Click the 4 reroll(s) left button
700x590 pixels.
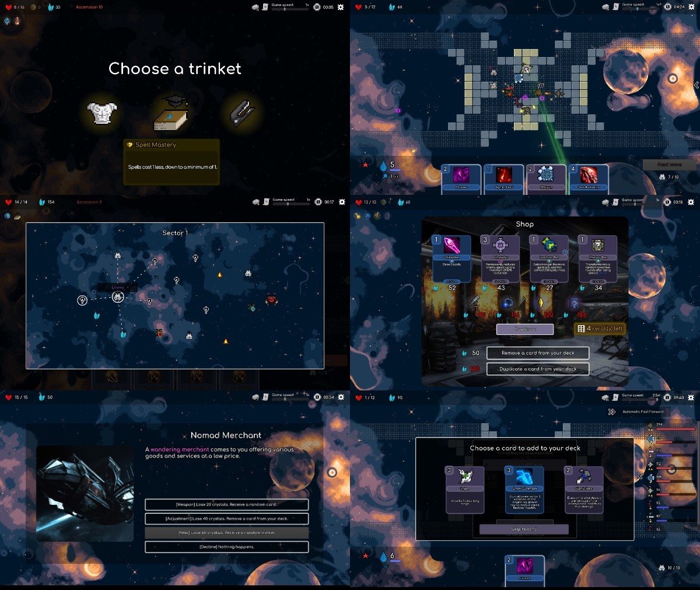tap(600, 329)
